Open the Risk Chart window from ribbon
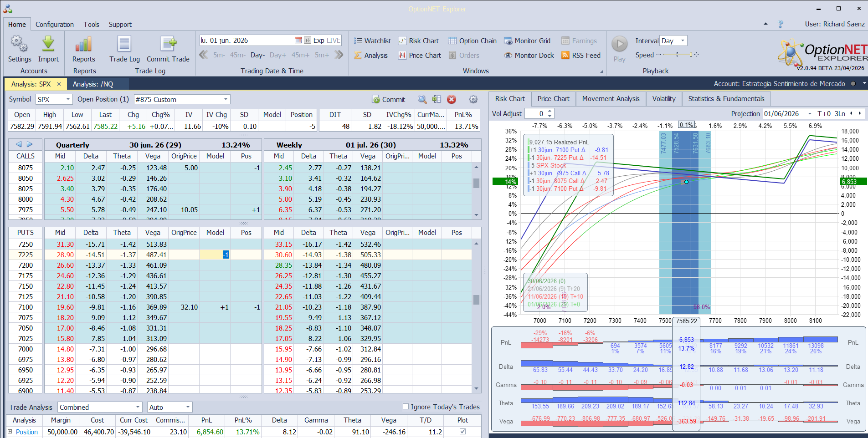The height and width of the screenshot is (438, 868). [x=419, y=41]
